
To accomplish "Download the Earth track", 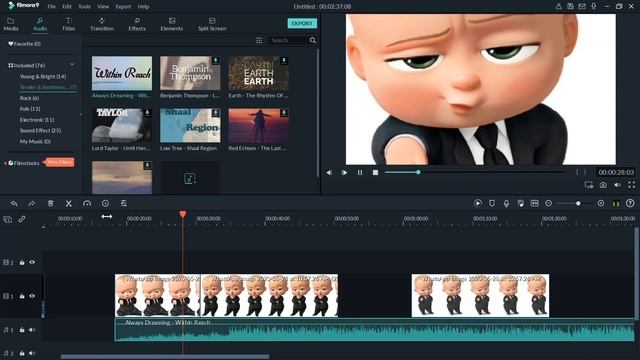I will (x=284, y=61).
